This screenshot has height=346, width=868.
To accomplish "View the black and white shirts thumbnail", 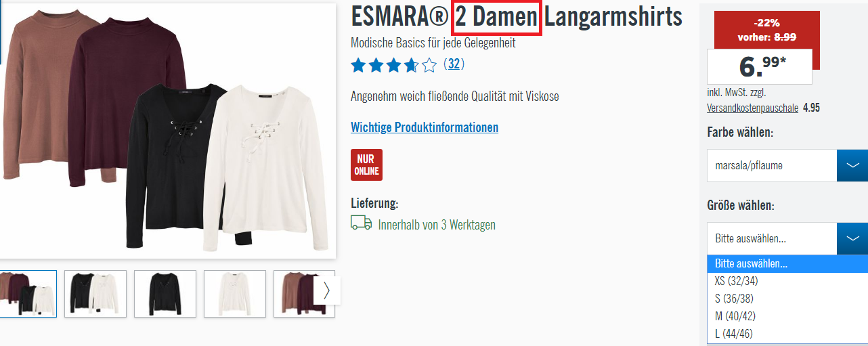I will click(x=95, y=294).
